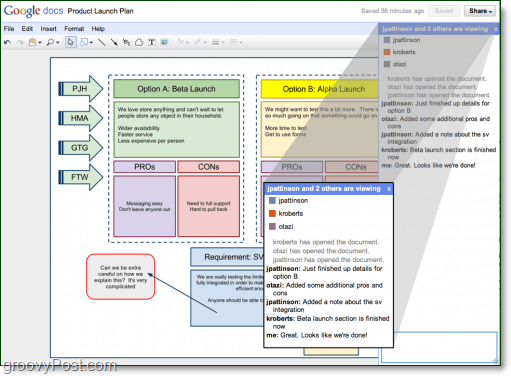Click the chat message input box
Screen dimensions: 511x376
click(439, 347)
